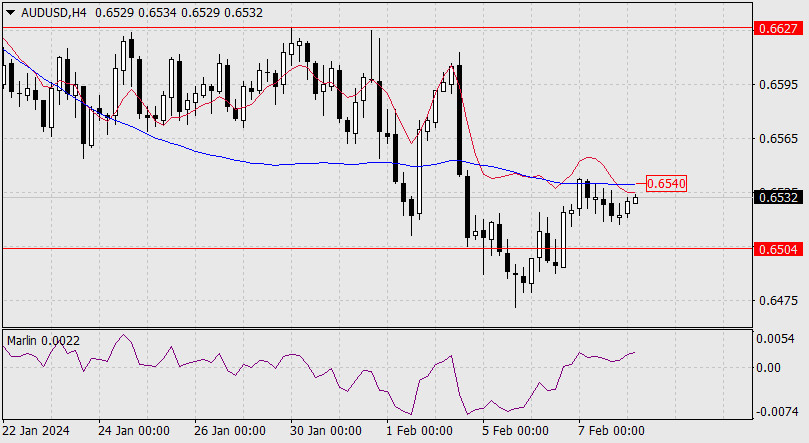Select the 1 Feb 00:00 time label
The image size is (809, 443).
[419, 431]
